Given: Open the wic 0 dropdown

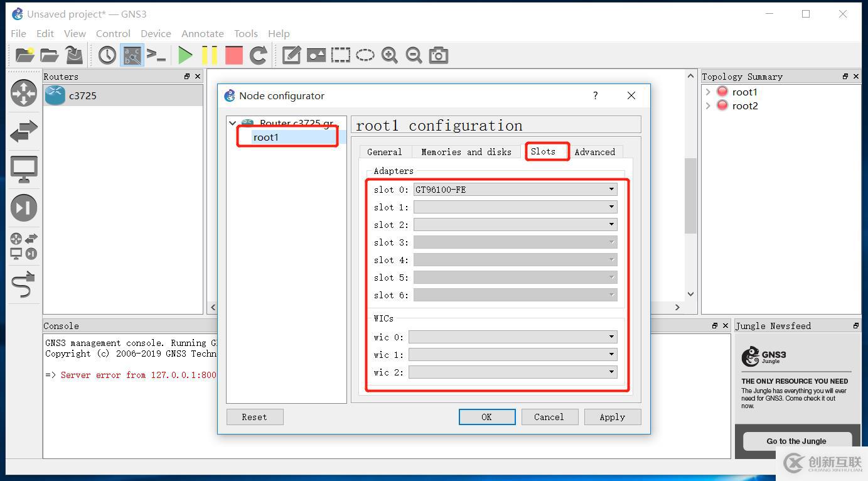Looking at the screenshot, I should (x=513, y=337).
